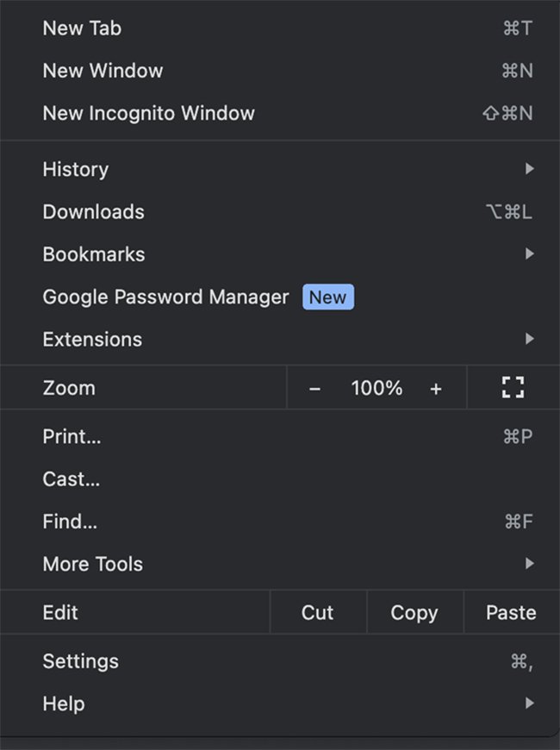Image resolution: width=560 pixels, height=750 pixels.
Task: Click the Cut button
Action: coord(317,613)
